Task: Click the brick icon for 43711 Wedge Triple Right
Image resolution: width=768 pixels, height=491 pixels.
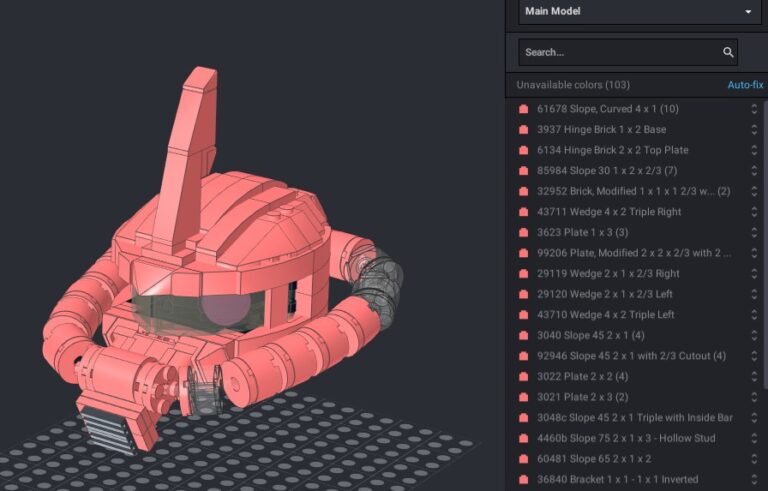Action: 524,212
